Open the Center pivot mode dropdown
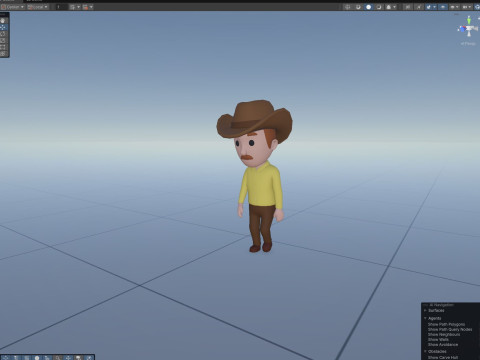Screen dimensions: 480x360 [x=13, y=7]
